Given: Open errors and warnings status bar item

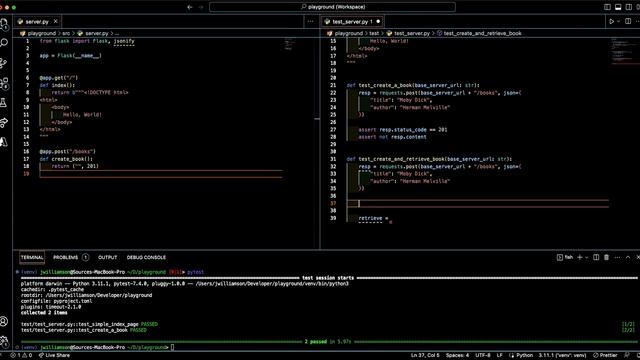Looking at the screenshot, I should coord(21,356).
